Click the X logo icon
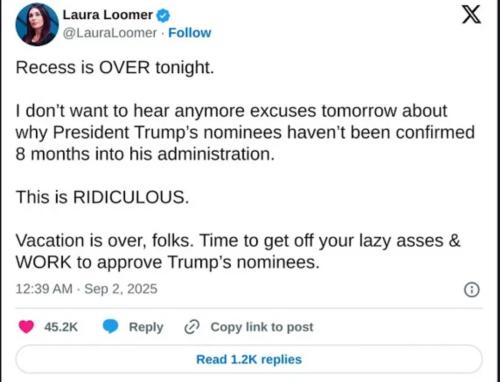Viewport: 500px width, 382px height. [x=471, y=14]
